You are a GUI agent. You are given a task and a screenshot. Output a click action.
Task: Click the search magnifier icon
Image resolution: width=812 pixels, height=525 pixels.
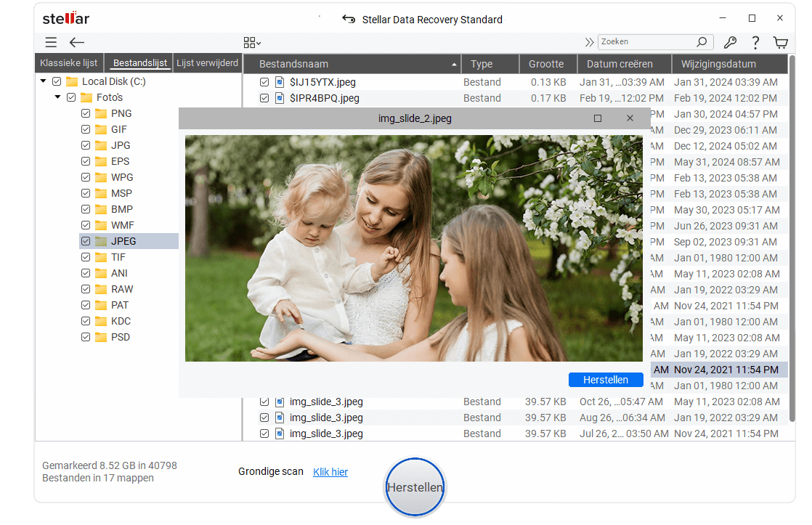[x=702, y=42]
